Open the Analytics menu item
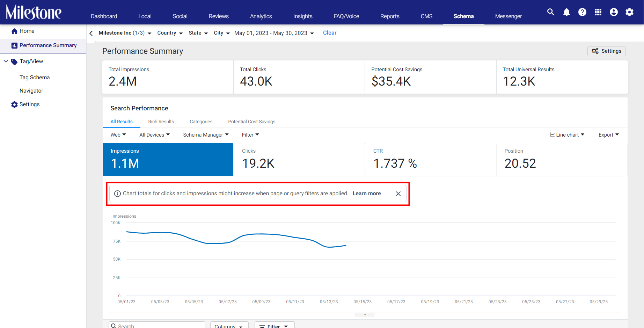This screenshot has height=328, width=644. pyautogui.click(x=261, y=16)
